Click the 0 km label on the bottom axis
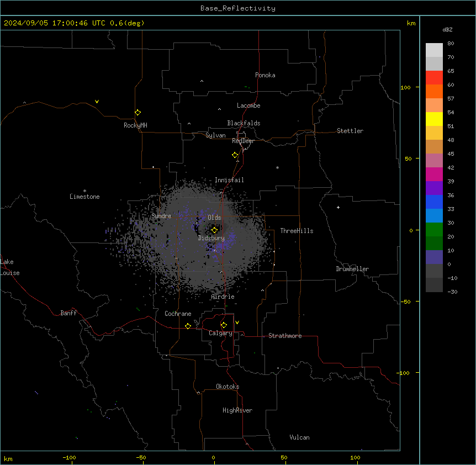Screen dimensions: 476x465 coord(213,457)
